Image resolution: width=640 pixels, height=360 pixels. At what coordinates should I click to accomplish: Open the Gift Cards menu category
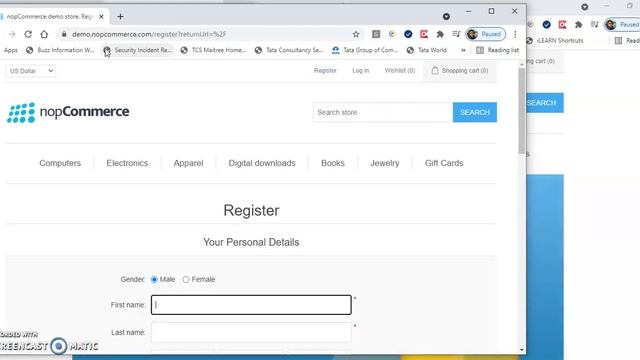[444, 163]
